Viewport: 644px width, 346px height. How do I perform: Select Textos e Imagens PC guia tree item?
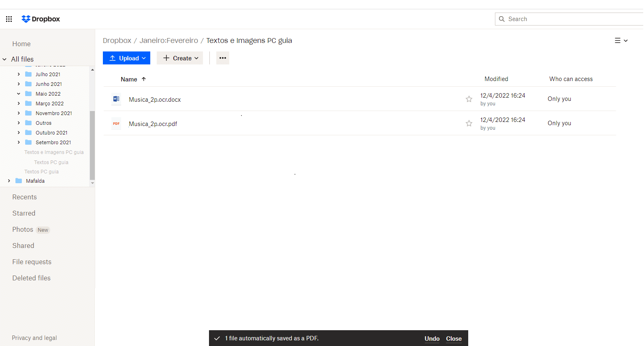[x=54, y=152]
